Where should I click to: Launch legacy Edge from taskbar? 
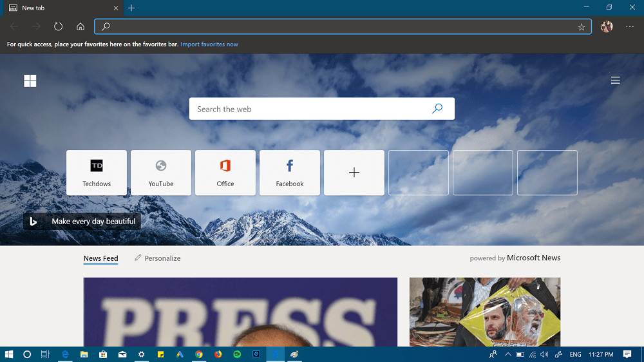point(65,354)
